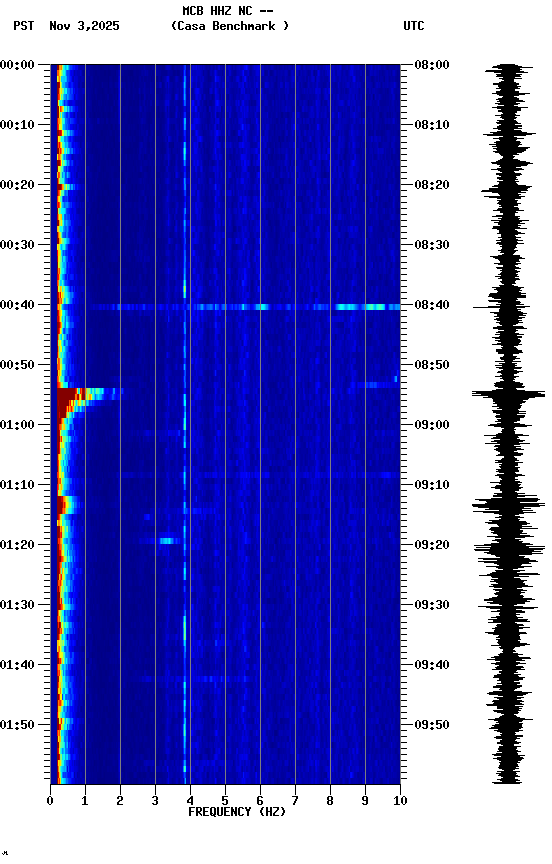Click the frequency axis tick 10

(400, 801)
